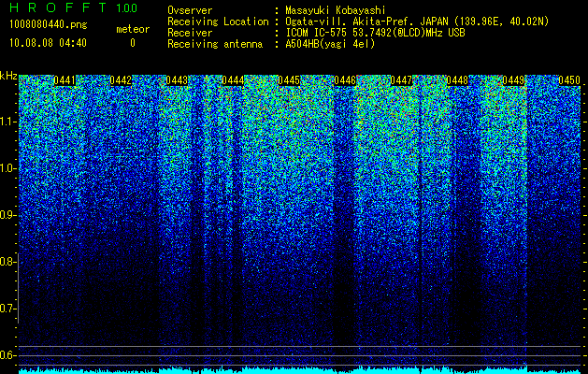This screenshot has width=588, height=374.
Task: Click the meteor count label
Action: [133, 29]
